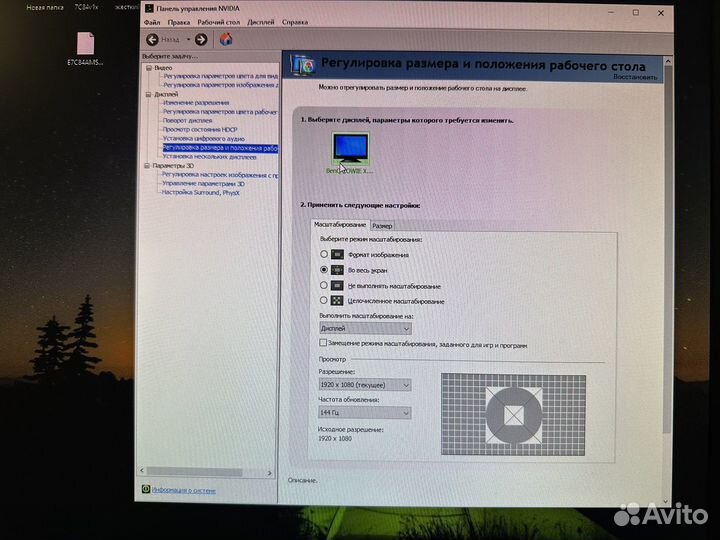
Task: Open Регулировка параметров цвета для видео
Action: click(x=221, y=76)
